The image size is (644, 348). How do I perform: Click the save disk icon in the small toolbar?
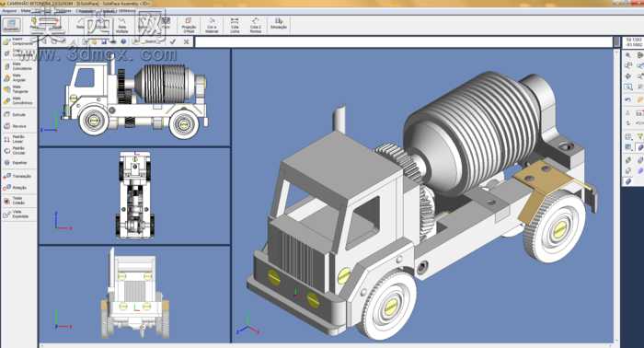(104, 41)
